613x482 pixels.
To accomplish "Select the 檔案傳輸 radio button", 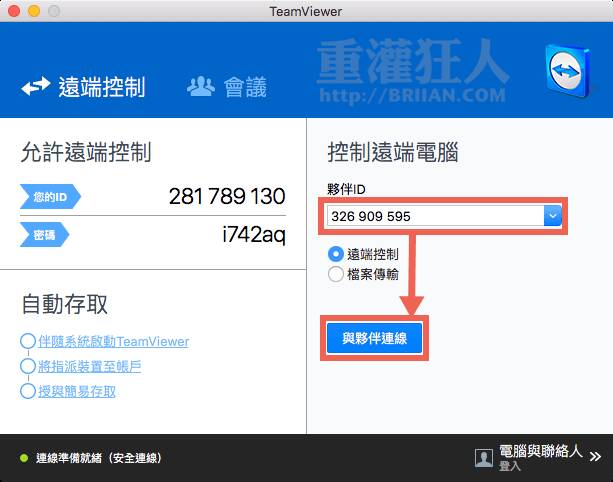I will click(x=336, y=274).
